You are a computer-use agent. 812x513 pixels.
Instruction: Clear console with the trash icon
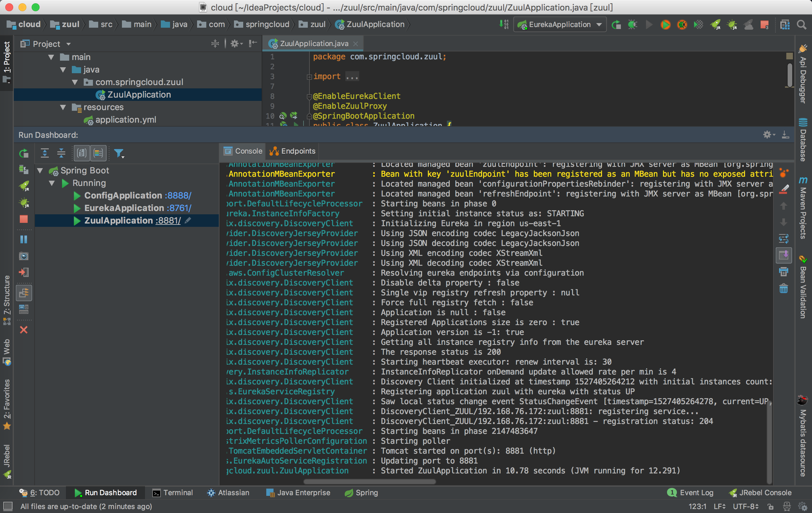click(x=783, y=289)
